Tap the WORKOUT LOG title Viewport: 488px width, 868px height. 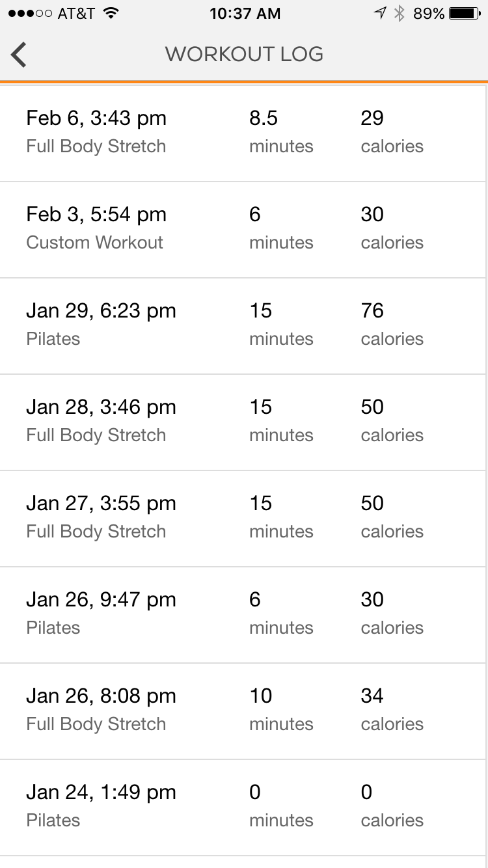click(244, 54)
